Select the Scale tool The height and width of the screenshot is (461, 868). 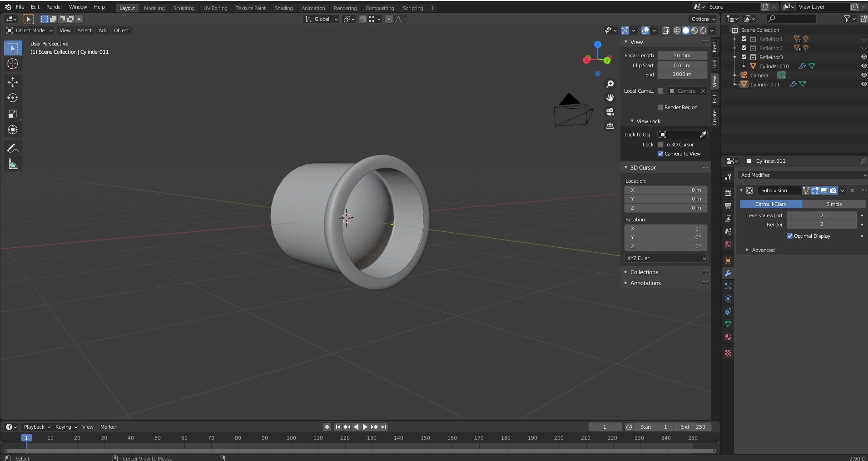click(x=13, y=114)
